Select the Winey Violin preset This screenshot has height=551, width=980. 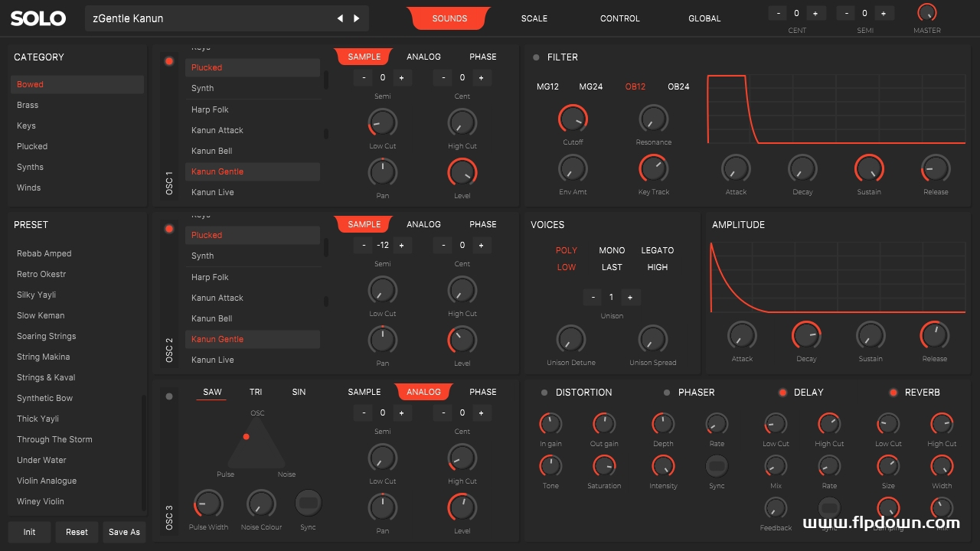click(x=41, y=501)
